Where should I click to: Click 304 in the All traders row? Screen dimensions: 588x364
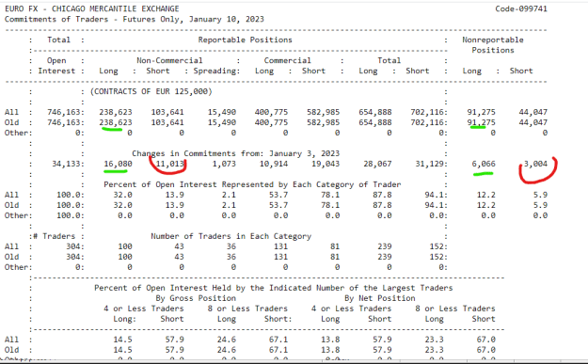(x=74, y=246)
